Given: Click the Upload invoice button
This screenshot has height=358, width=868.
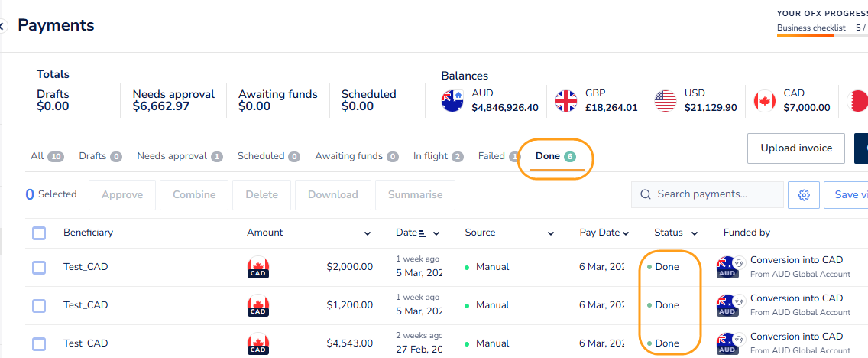Looking at the screenshot, I should (796, 148).
